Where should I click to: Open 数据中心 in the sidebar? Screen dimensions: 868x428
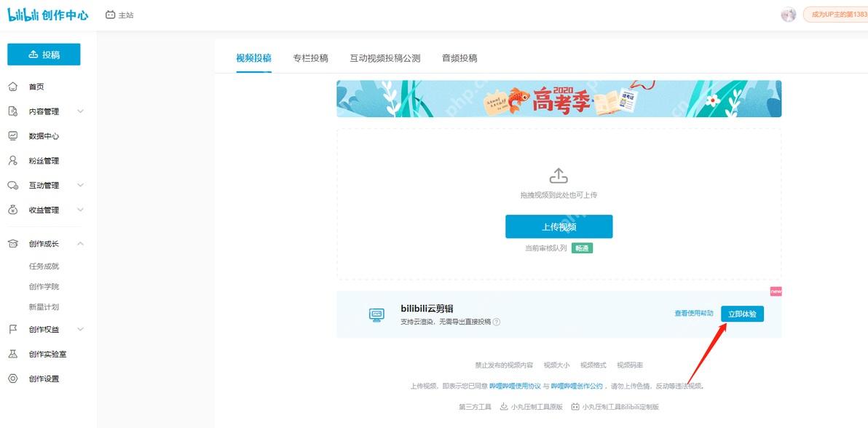pos(44,135)
